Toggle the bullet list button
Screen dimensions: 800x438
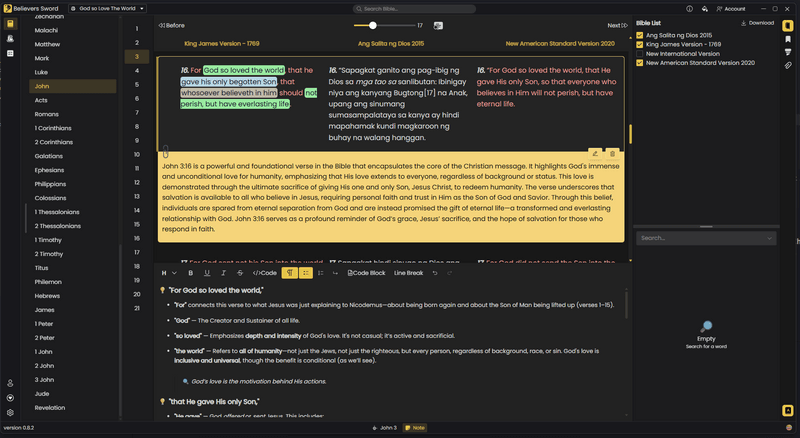pos(306,273)
